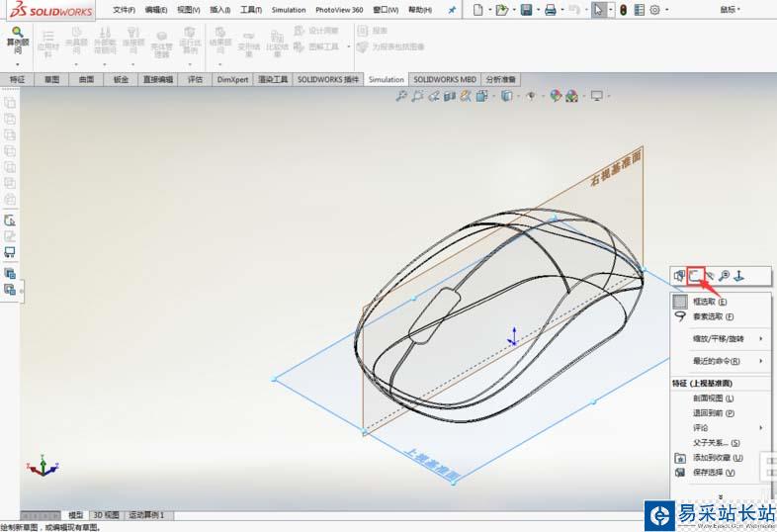Click the Normal To icon in context toolbar

click(738, 274)
